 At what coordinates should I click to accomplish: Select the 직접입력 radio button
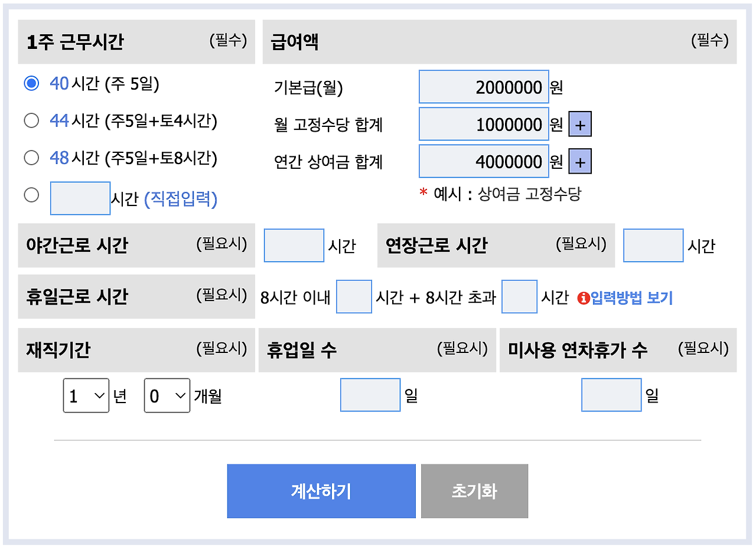[x=31, y=195]
